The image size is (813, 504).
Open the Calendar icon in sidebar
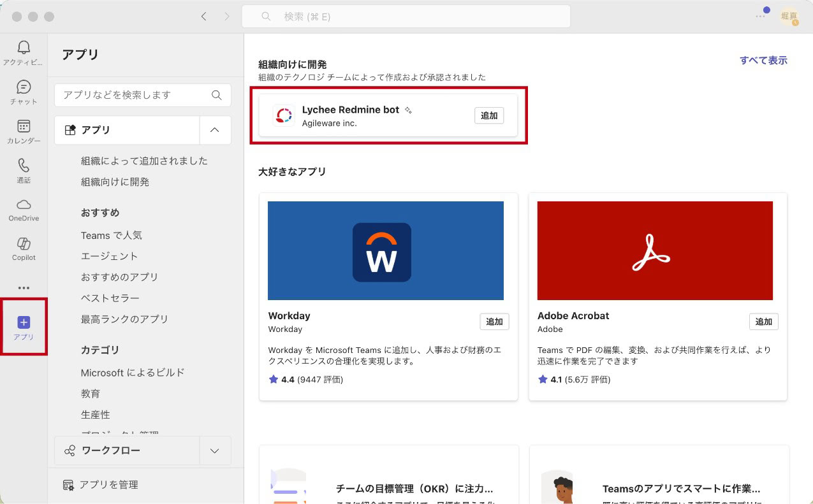tap(24, 127)
